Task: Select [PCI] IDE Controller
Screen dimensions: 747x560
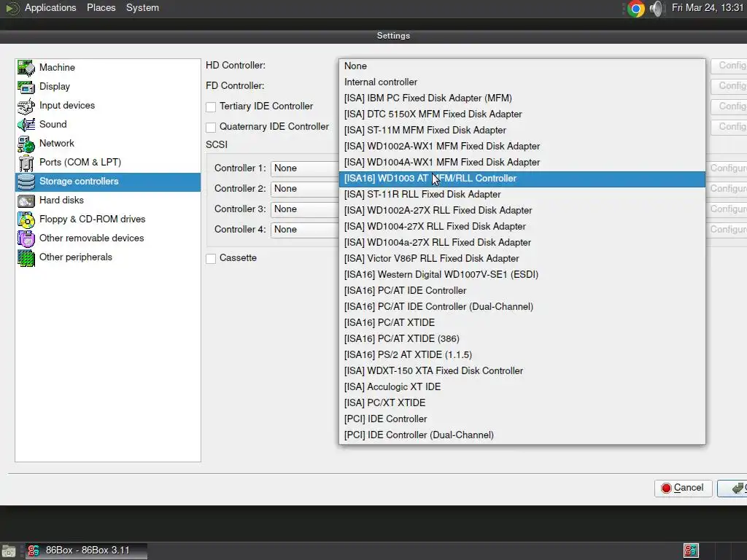Action: click(x=522, y=419)
